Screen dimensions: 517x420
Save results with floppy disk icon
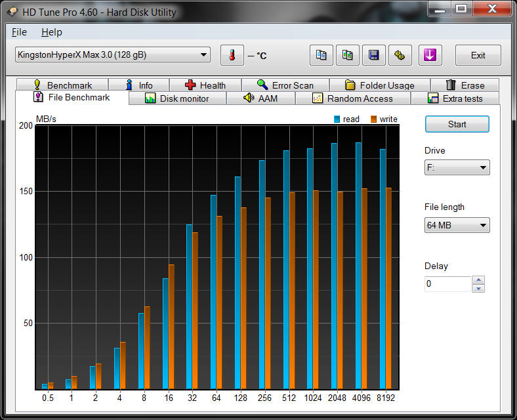point(374,55)
